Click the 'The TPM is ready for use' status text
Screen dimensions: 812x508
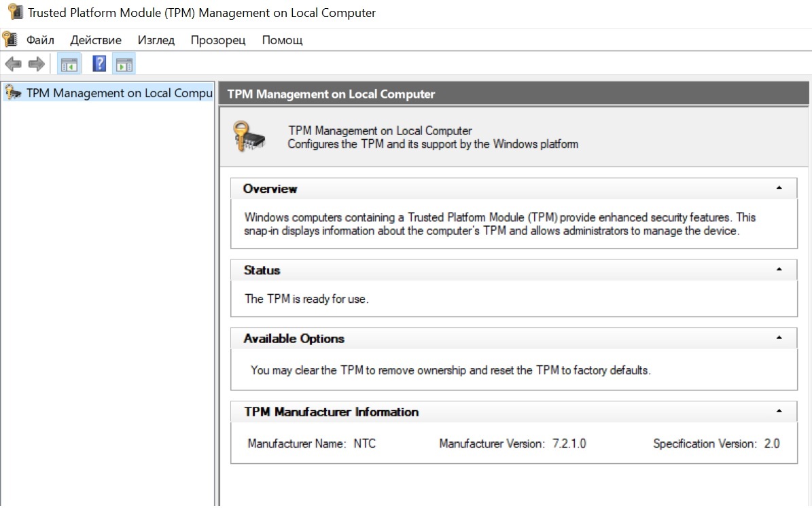(306, 299)
